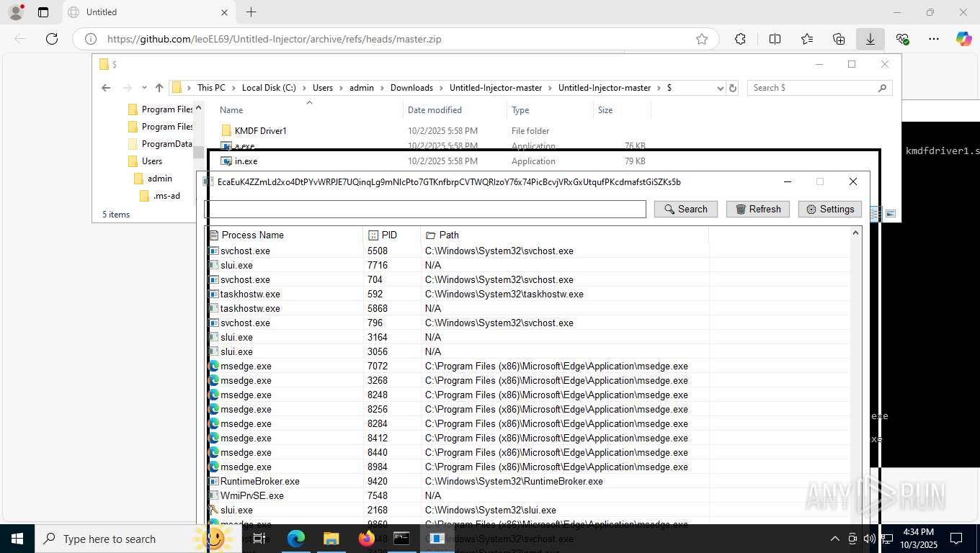Open a new browser tab

click(x=251, y=12)
